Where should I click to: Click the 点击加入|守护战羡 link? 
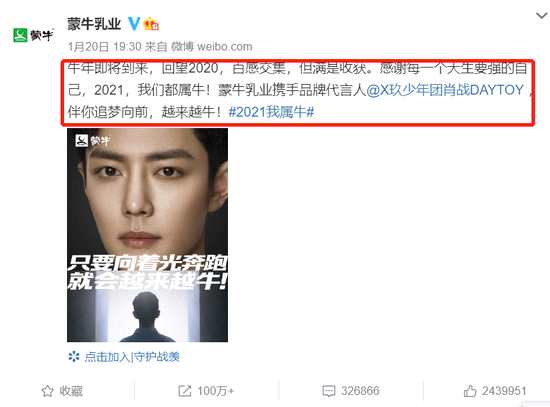point(132,357)
